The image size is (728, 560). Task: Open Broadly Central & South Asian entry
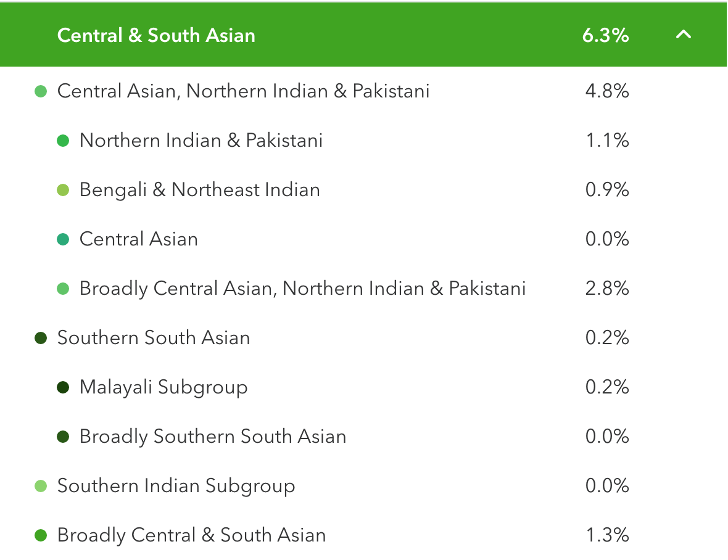point(191,535)
